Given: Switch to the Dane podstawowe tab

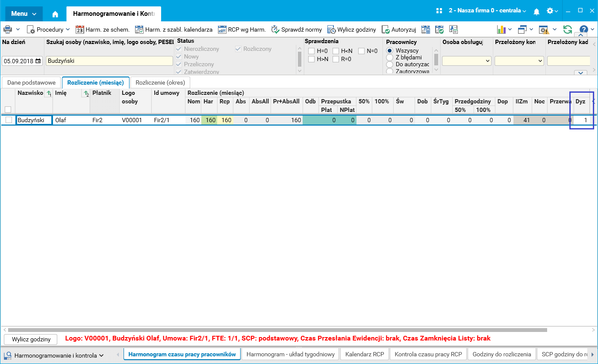Looking at the screenshot, I should coord(32,82).
